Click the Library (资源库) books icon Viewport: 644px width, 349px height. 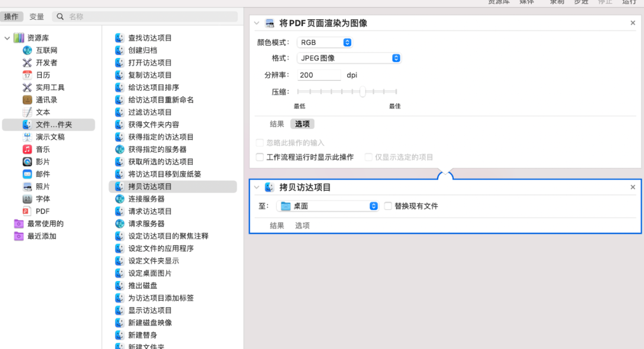coord(19,38)
